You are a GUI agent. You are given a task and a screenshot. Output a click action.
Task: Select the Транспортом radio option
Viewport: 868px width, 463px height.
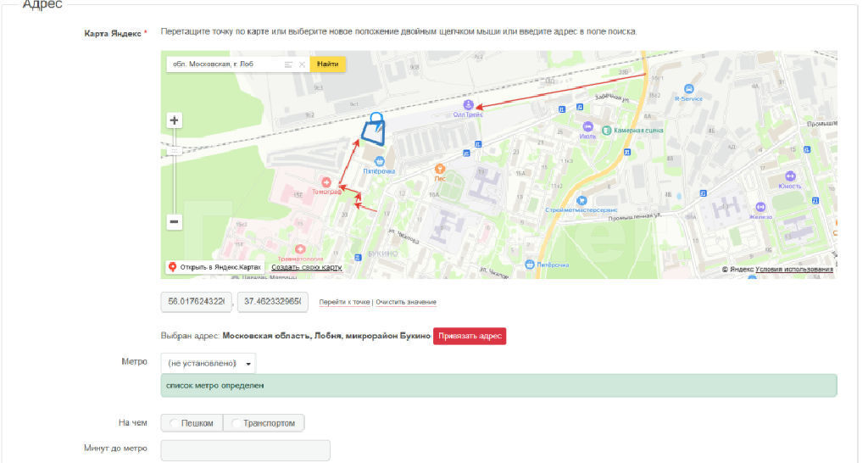[x=264, y=423]
